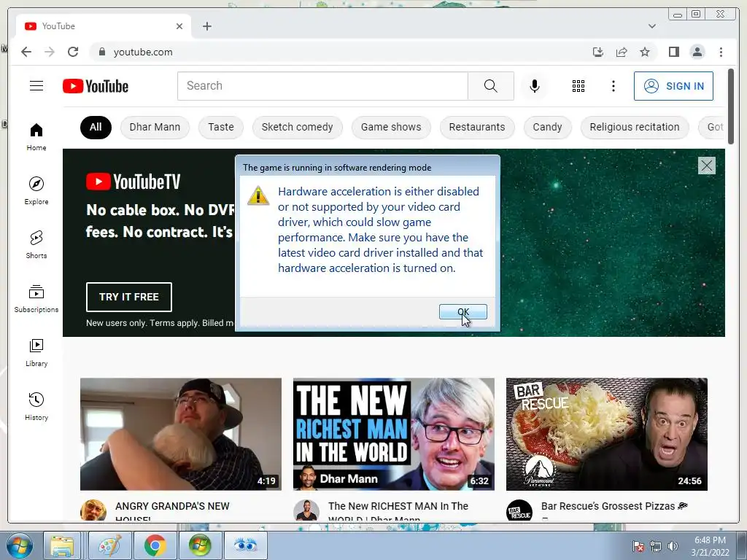747x560 pixels.
Task: View site info via the lock icon
Action: [101, 52]
